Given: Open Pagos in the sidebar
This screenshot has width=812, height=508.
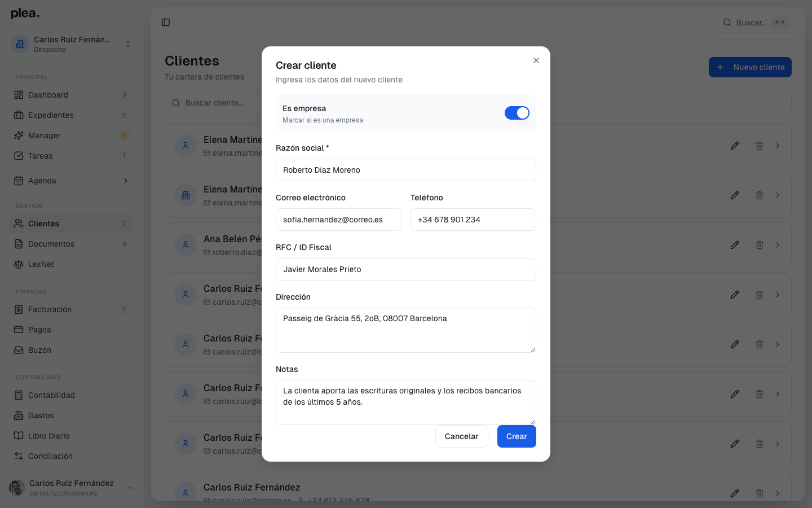Looking at the screenshot, I should (x=72, y=330).
